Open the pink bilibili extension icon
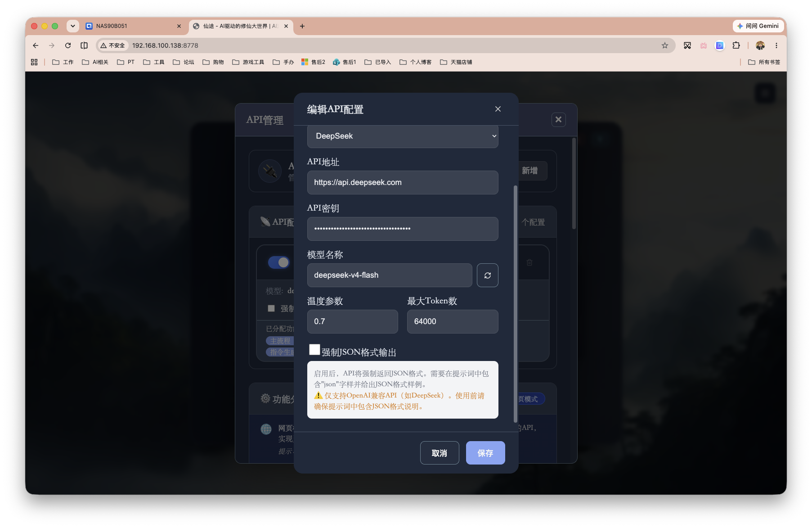The height and width of the screenshot is (528, 812). 704,45
